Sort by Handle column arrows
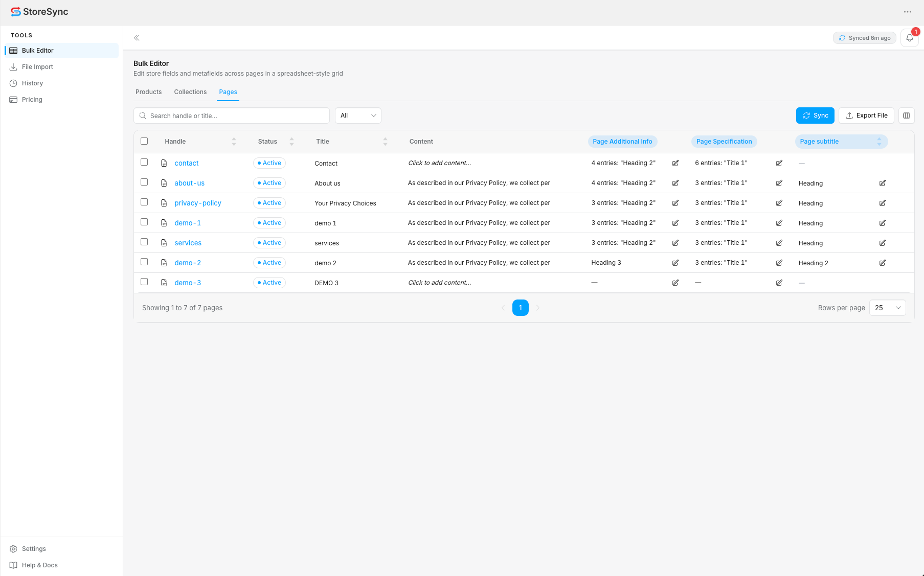The width and height of the screenshot is (924, 576). coord(234,142)
